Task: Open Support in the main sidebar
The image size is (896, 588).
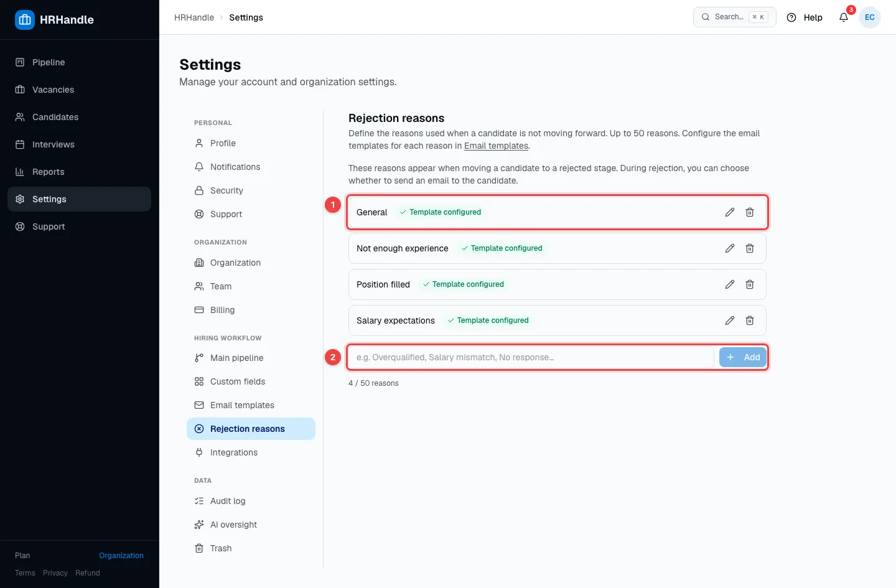Action: pos(79,226)
